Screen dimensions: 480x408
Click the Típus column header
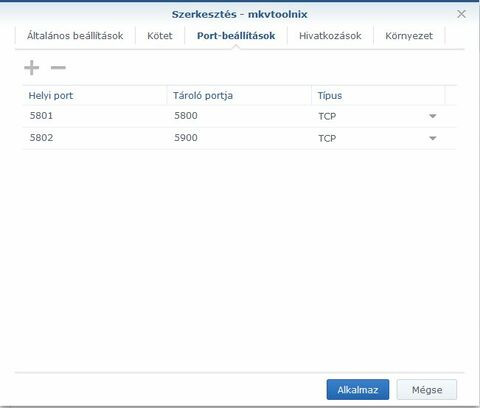point(378,96)
